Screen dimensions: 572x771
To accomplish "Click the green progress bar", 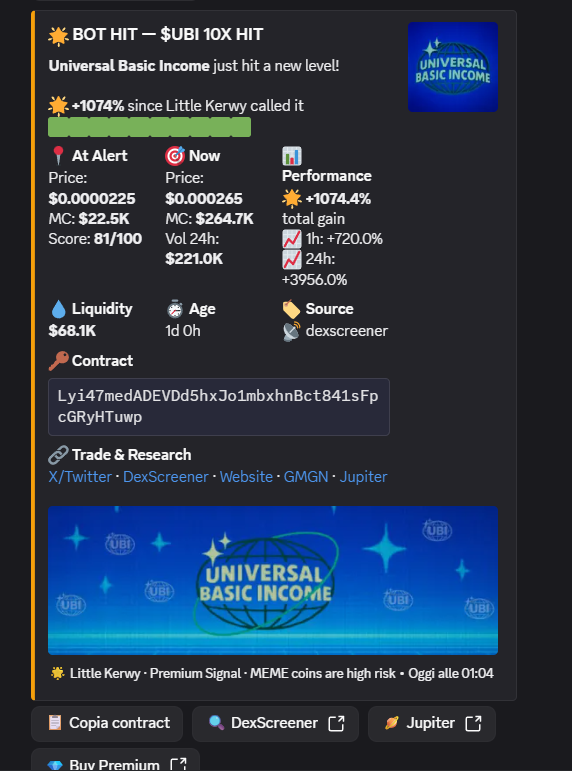I will [150, 127].
